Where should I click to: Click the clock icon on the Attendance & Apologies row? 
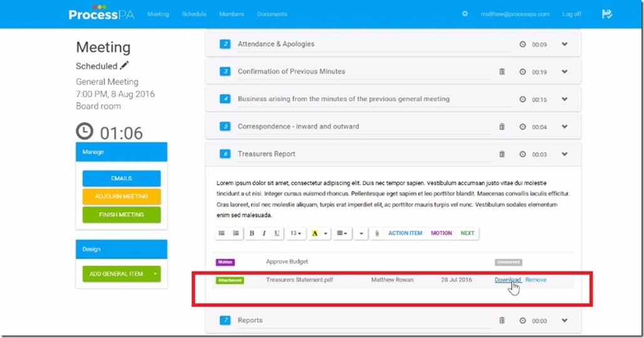tap(522, 44)
